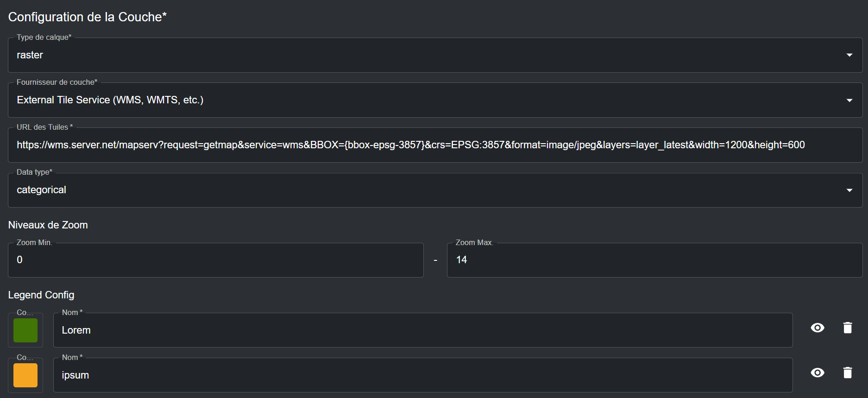Screen dimensions: 868x398
Task: Toggle visibility of ipsum legend item
Action: coord(818,373)
